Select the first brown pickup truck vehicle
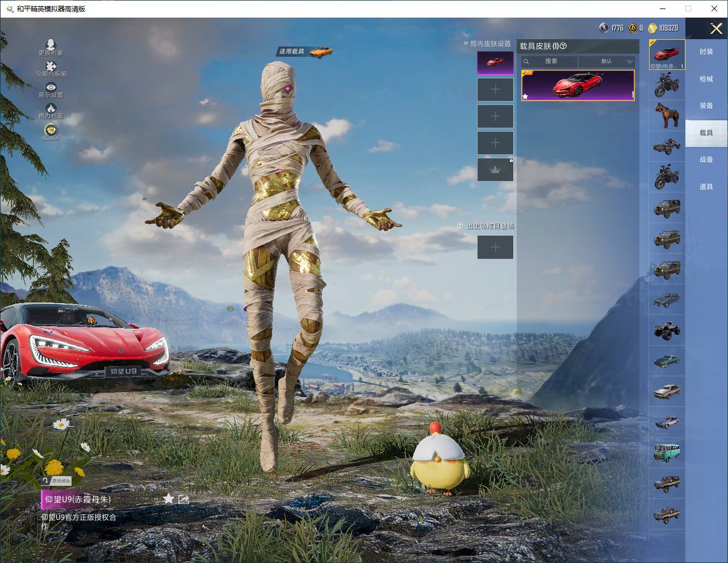Viewport: 728px width, 563px height. click(x=667, y=484)
